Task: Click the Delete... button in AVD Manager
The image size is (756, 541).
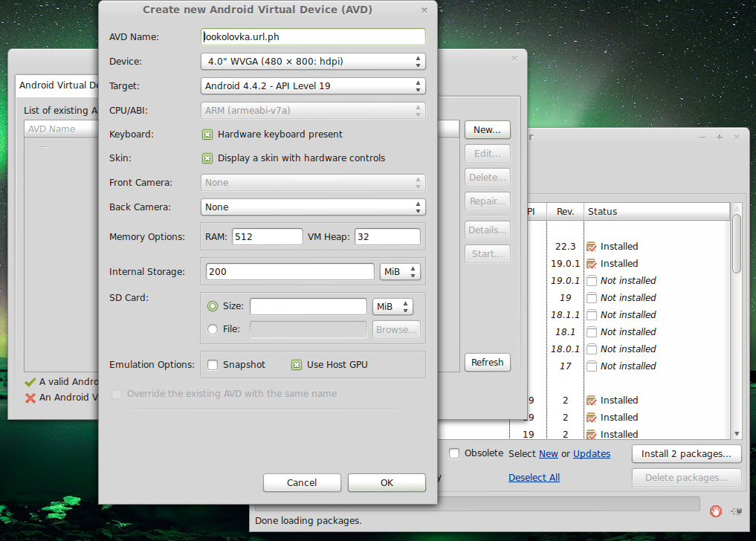Action: (x=487, y=178)
